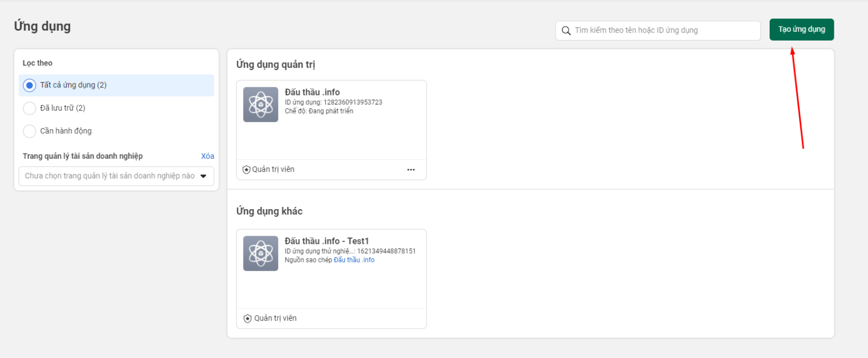Click "Chế độ: Đang phát triển" status text
This screenshot has height=358, width=868.
click(x=319, y=111)
